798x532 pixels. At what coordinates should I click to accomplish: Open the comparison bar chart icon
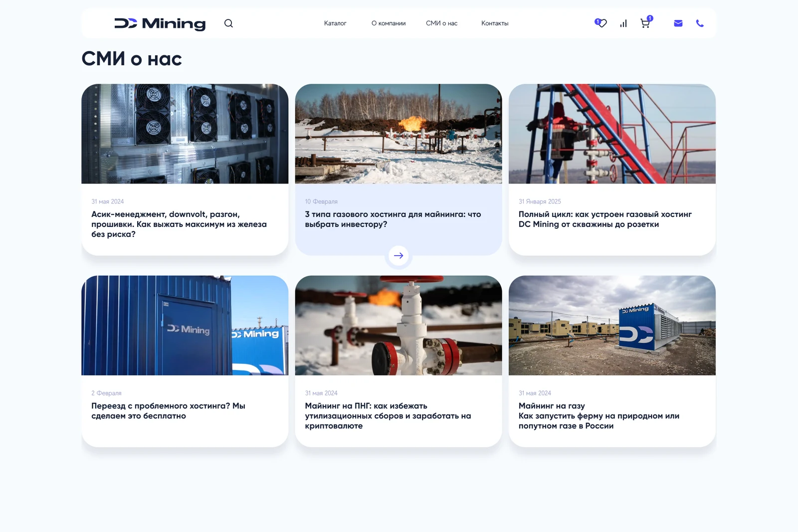click(x=623, y=23)
